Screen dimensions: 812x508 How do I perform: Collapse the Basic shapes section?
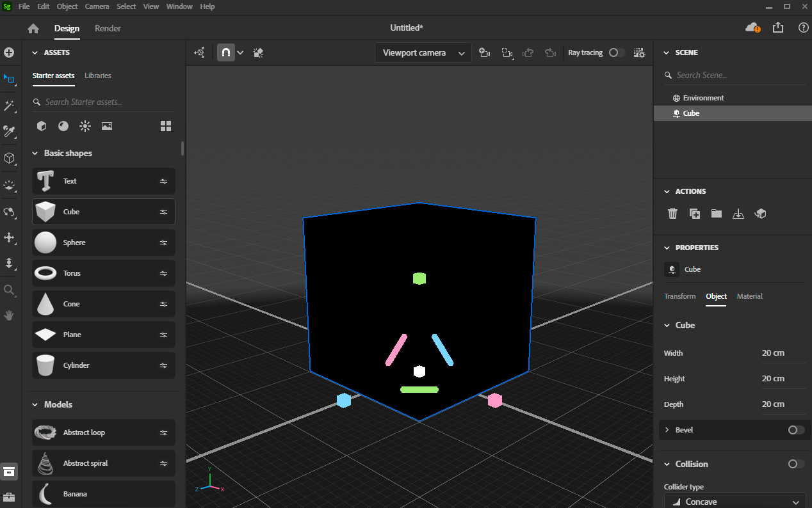click(35, 153)
